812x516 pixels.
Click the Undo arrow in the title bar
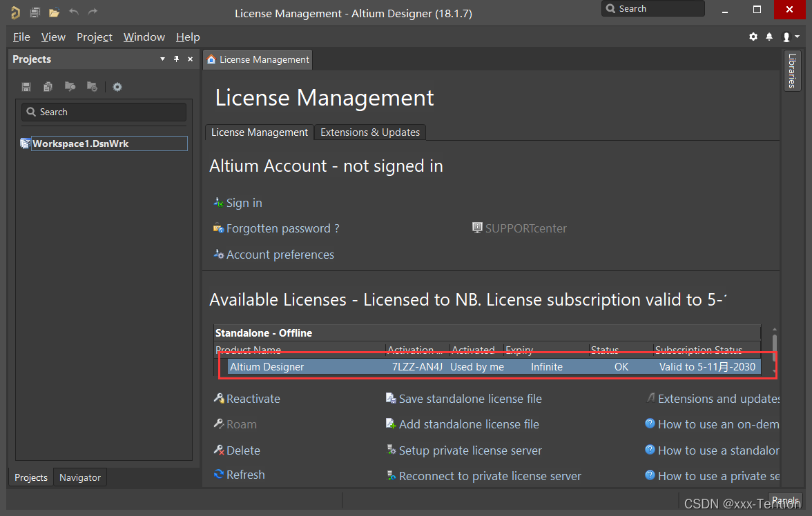pos(74,12)
